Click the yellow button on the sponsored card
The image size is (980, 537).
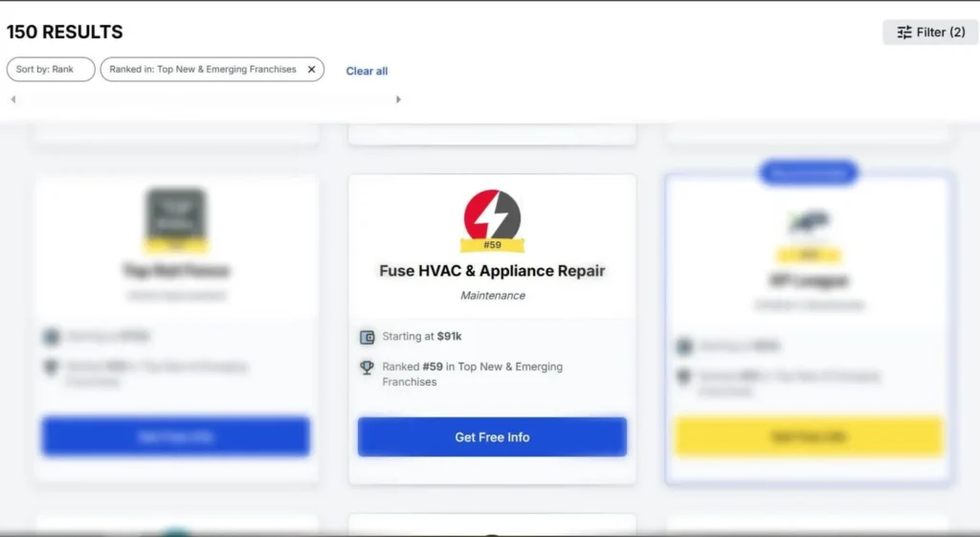(809, 436)
